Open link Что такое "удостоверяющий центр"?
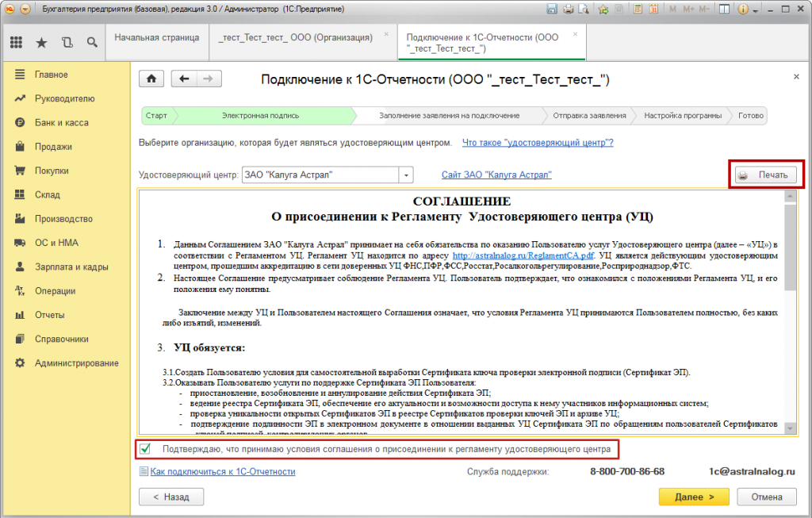This screenshot has height=518, width=812. [x=538, y=143]
